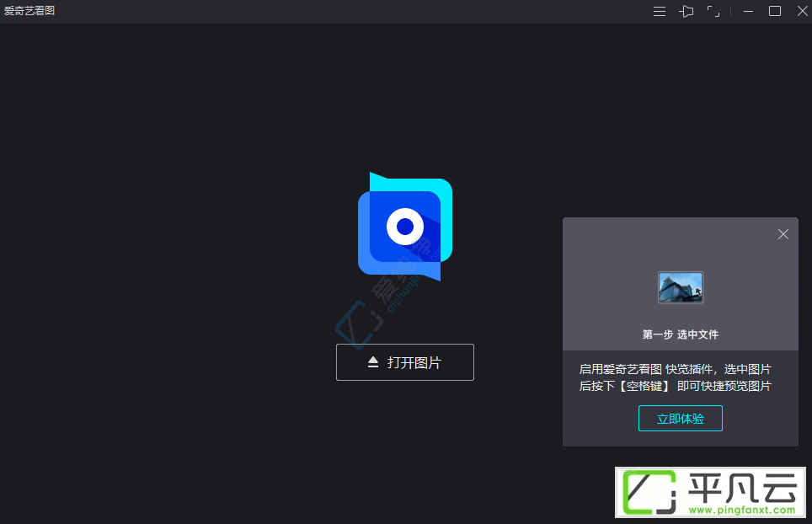Click the 立即体验 button

pos(681,419)
